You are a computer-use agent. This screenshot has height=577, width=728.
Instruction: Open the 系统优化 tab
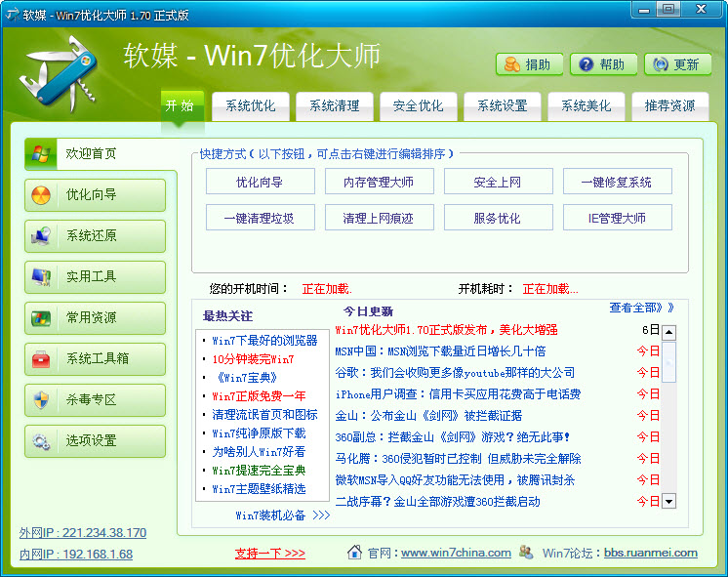(x=251, y=106)
